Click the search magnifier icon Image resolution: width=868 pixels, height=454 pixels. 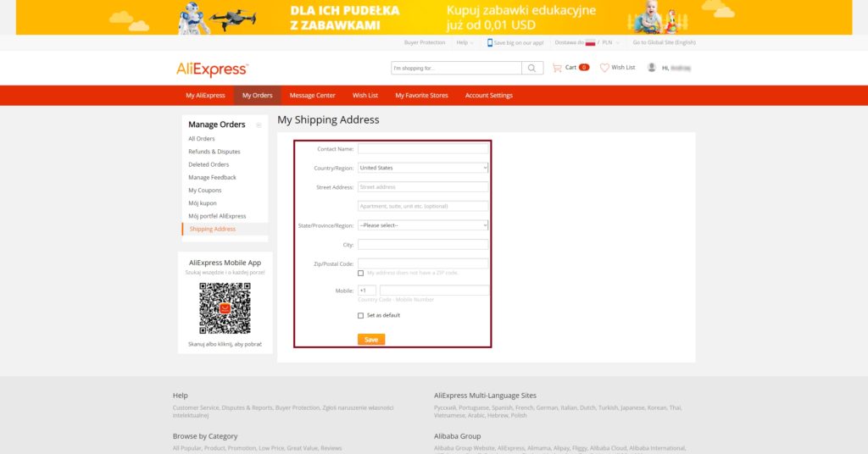(x=532, y=68)
